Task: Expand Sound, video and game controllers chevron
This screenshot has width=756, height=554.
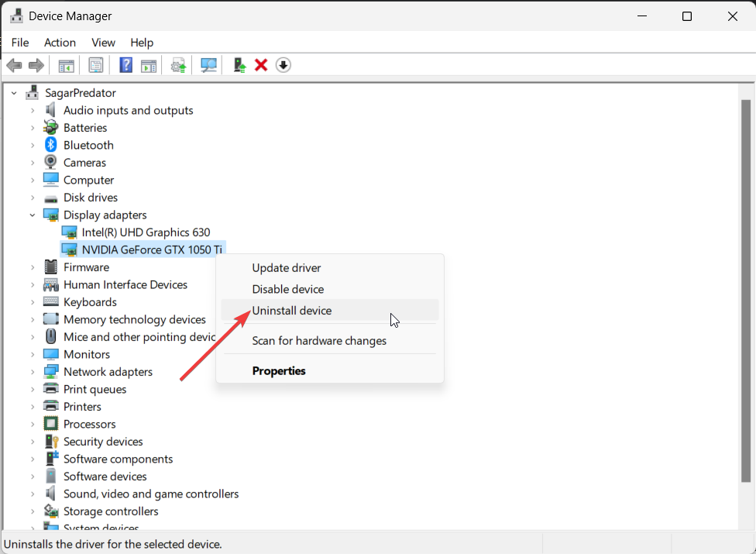Action: point(33,494)
